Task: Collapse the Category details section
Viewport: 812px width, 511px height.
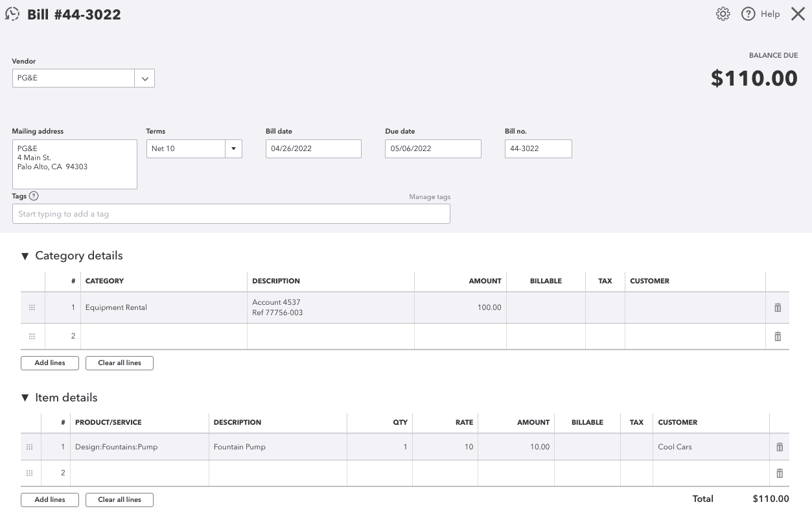Action: [25, 255]
